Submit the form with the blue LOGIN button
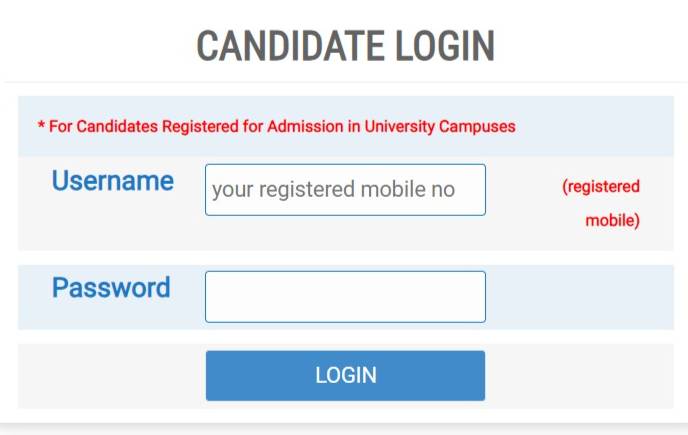Viewport: 688px width, 435px height. coord(345,375)
